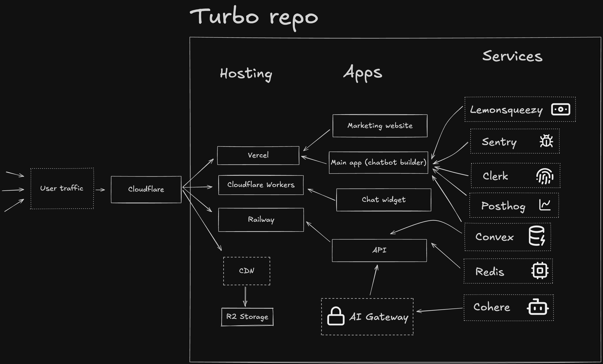Select the "Services" column heading
This screenshot has height=364, width=603.
pyautogui.click(x=513, y=56)
